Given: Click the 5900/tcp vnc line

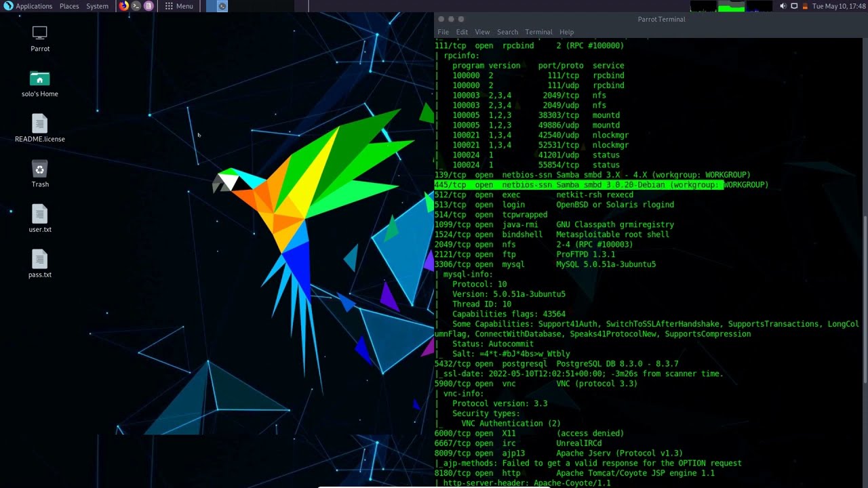Looking at the screenshot, I should coord(536,384).
